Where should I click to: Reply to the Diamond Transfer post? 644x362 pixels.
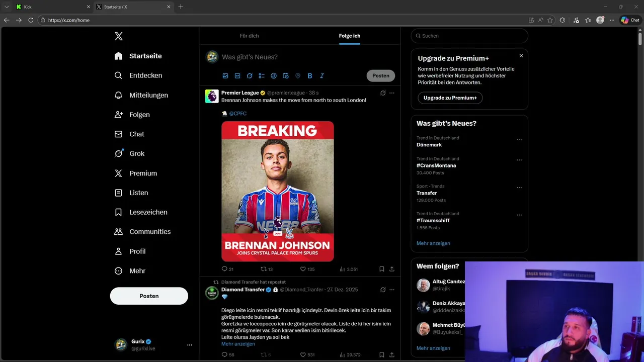[227, 354]
